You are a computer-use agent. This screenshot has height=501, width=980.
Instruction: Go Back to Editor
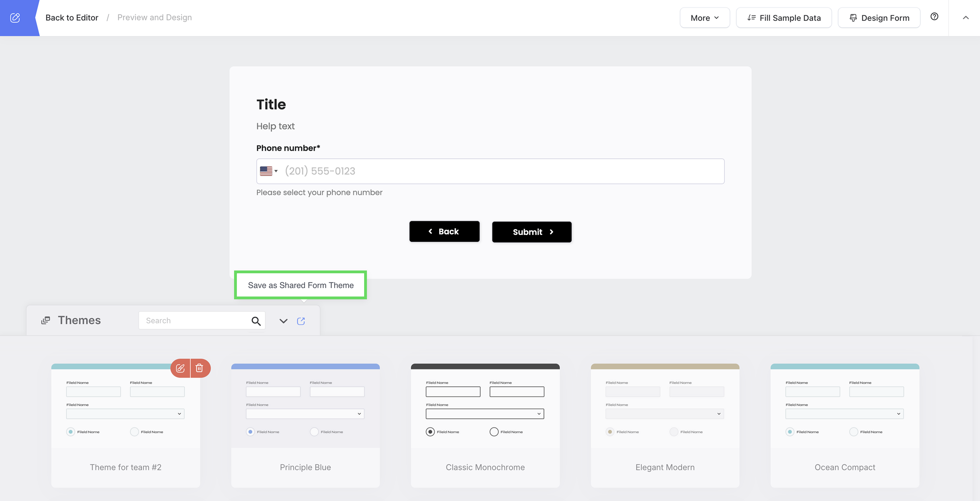[x=72, y=18]
